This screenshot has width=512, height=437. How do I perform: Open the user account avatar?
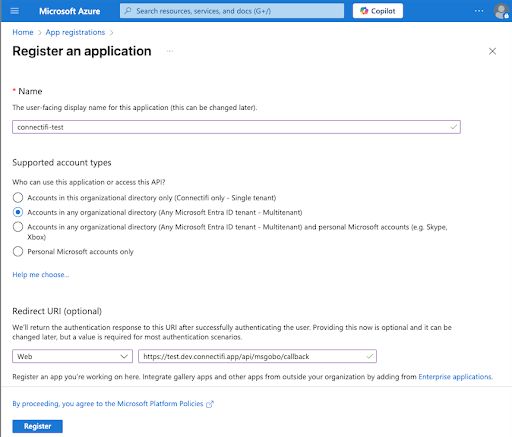(x=501, y=11)
